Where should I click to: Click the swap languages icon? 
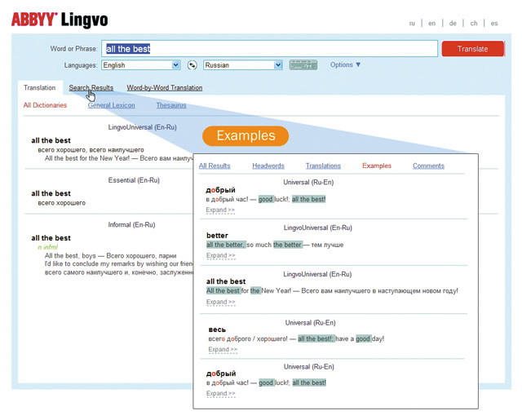click(x=192, y=65)
